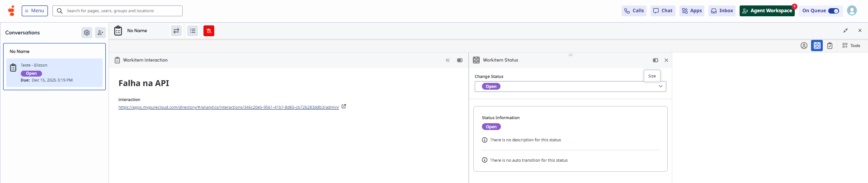Screen dimensions: 868x183
Task: Toggle size of Workitem Status panel
Action: coord(656,60)
